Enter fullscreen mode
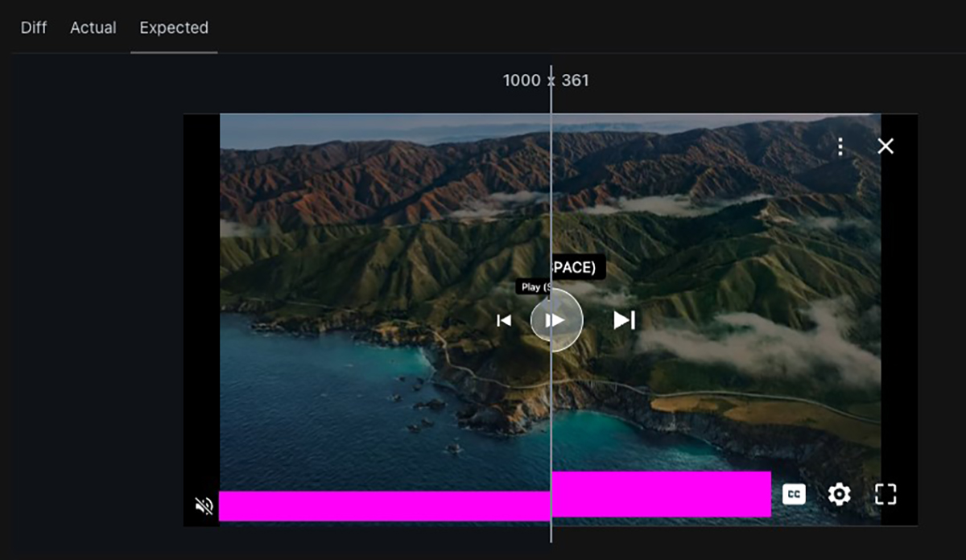Viewport: 966px width, 560px height. pos(885,494)
